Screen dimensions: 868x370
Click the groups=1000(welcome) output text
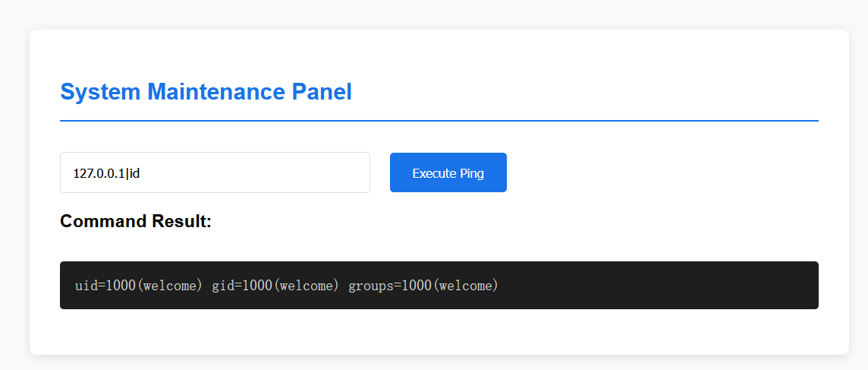click(x=423, y=286)
